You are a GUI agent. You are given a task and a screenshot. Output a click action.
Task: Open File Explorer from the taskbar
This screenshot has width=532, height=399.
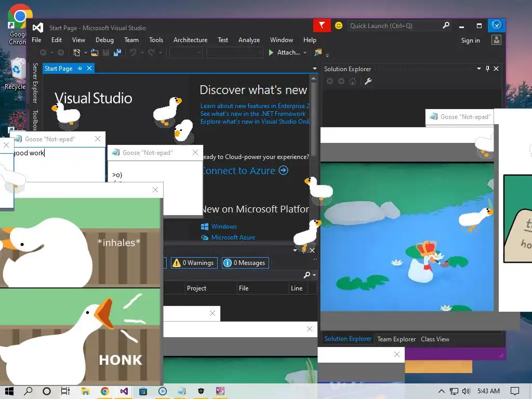[85, 391]
